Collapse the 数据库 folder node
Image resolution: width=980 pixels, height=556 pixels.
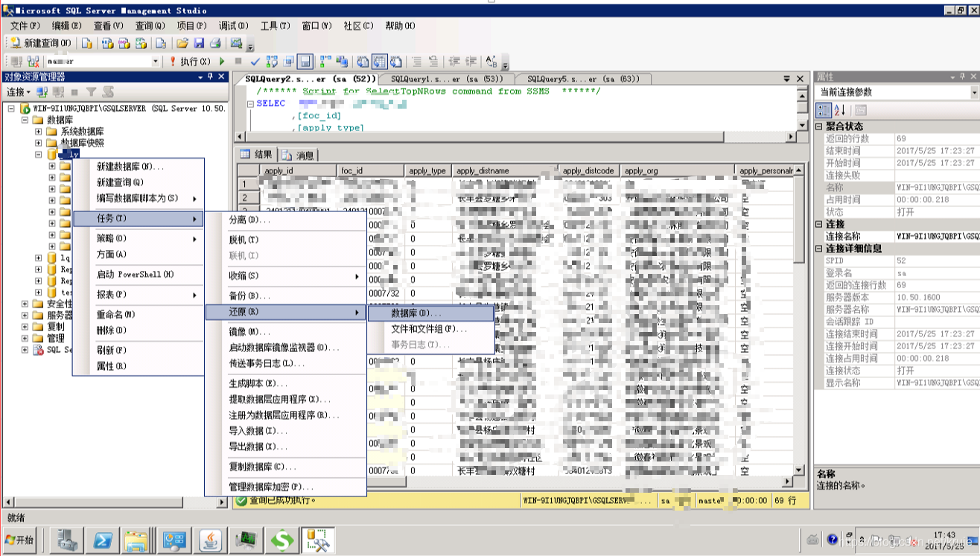[25, 120]
